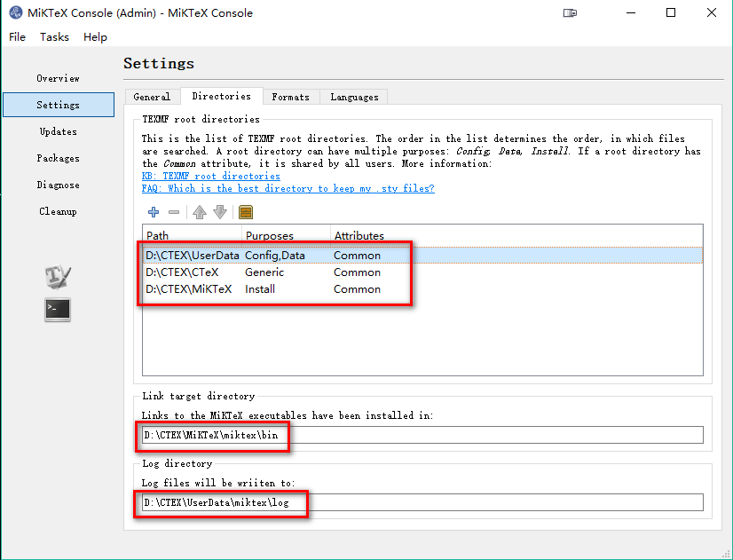Switch to the Languages tab
Screen dimensions: 733x560
click(354, 97)
